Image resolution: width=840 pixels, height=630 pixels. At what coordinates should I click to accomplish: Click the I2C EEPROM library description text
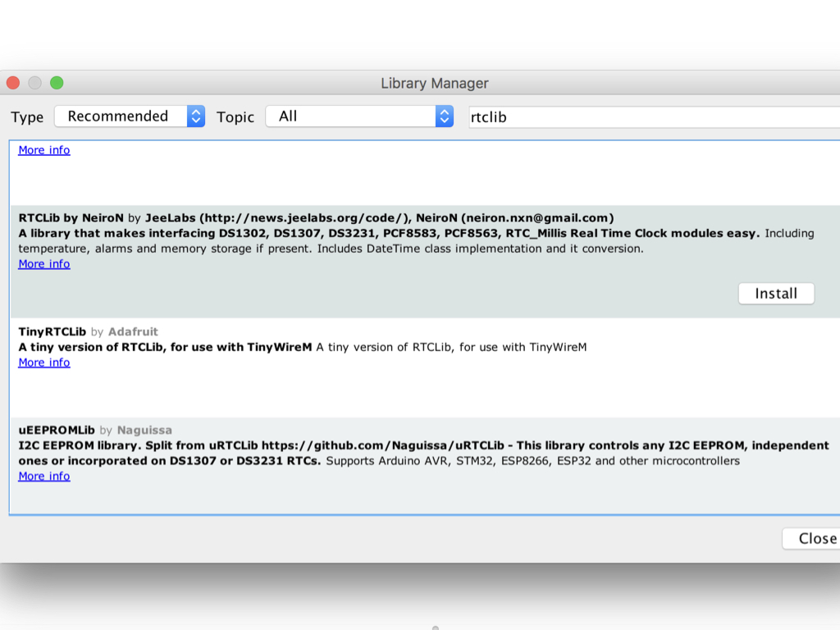(424, 453)
